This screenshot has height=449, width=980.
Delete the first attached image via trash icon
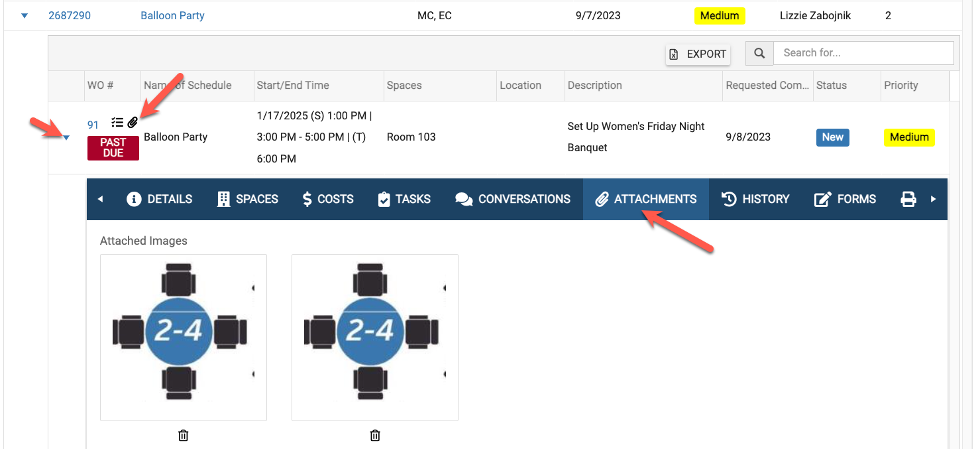184,435
